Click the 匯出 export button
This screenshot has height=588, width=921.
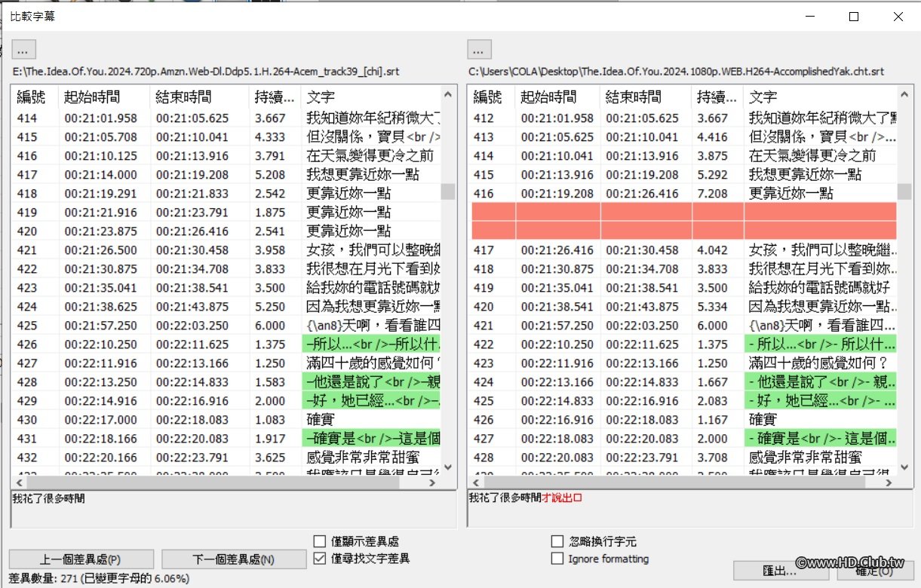(780, 571)
